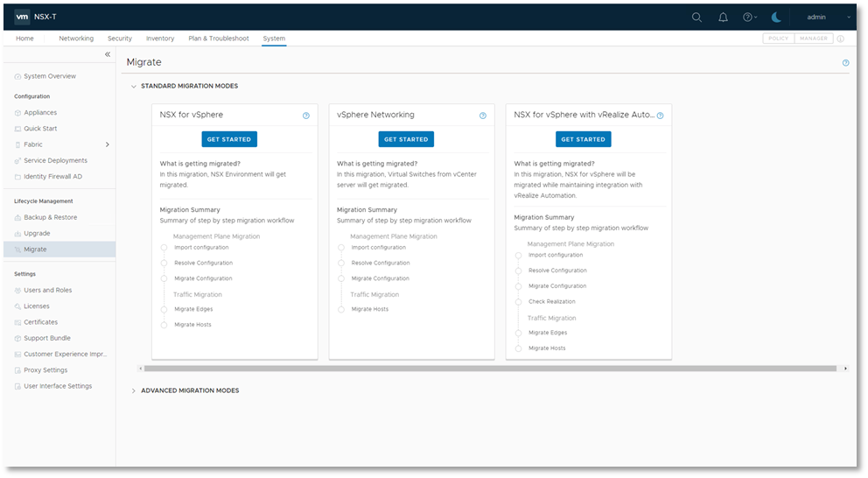The height and width of the screenshot is (478, 868).
Task: Expand Advanced Migration Modes section
Action: (133, 391)
